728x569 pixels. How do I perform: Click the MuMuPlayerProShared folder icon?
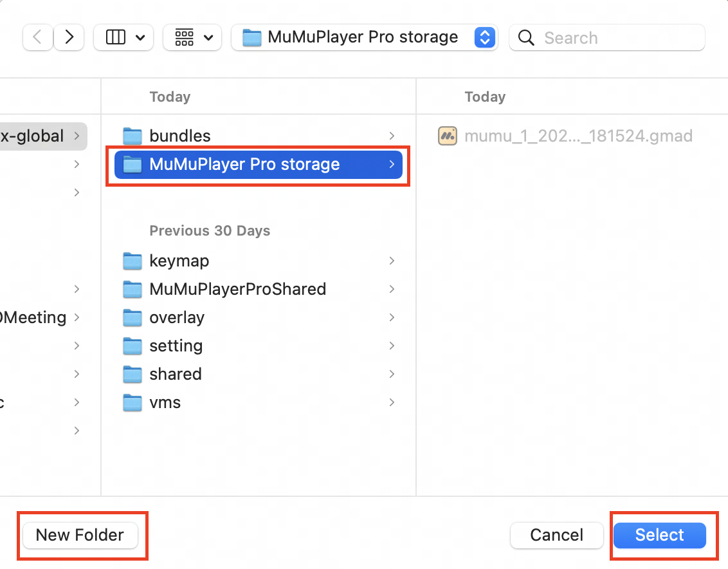(x=132, y=289)
